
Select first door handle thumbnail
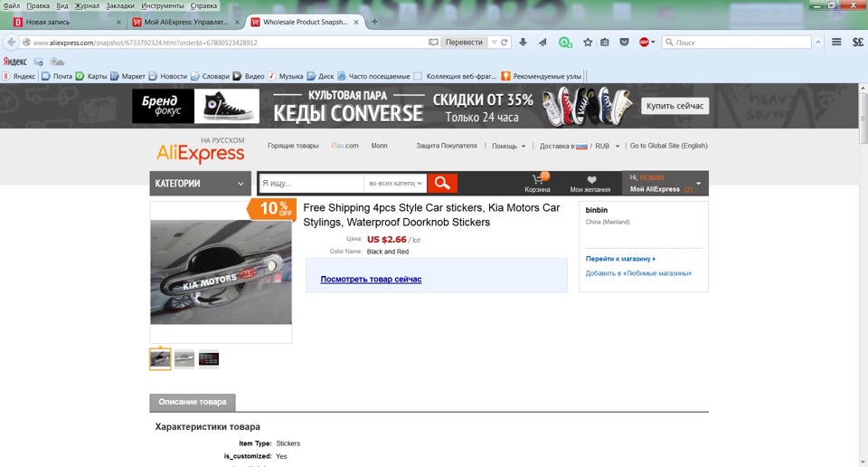[x=160, y=359]
